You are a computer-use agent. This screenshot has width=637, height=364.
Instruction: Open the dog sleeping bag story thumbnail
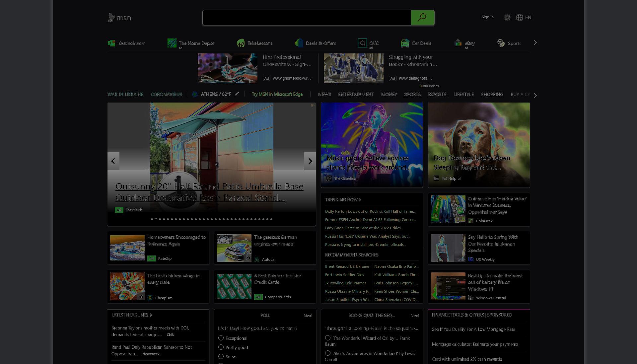pyautogui.click(x=479, y=145)
